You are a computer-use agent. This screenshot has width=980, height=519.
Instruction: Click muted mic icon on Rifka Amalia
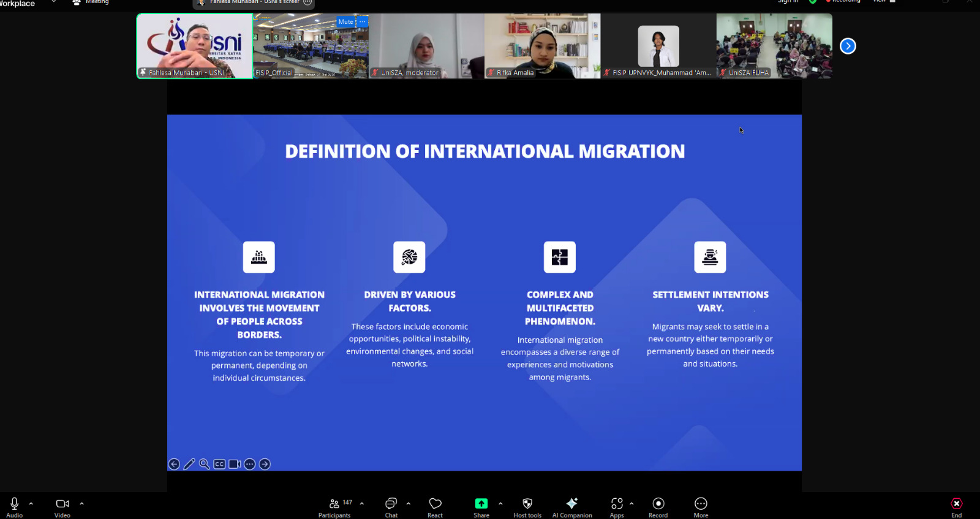pyautogui.click(x=491, y=72)
